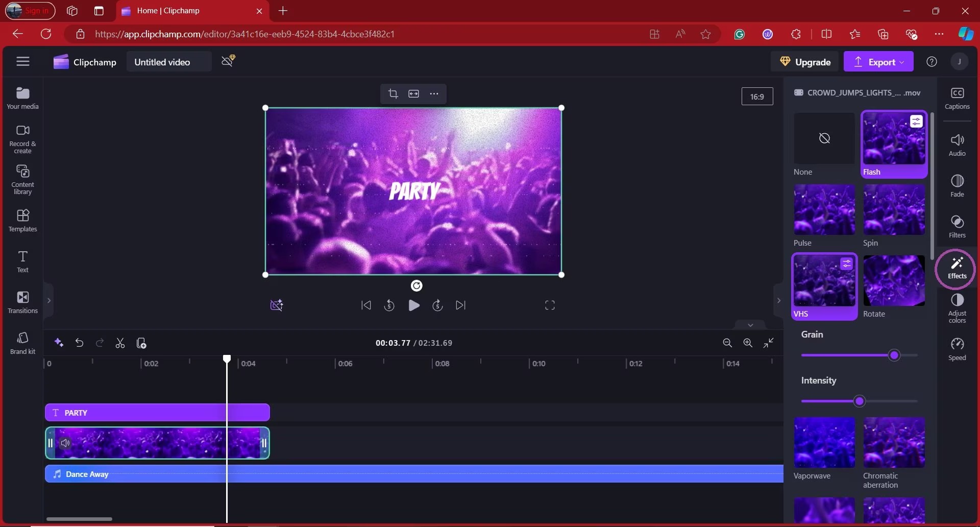Open aspect ratio 16:9 selector
Image resolution: width=980 pixels, height=527 pixels.
[757, 96]
